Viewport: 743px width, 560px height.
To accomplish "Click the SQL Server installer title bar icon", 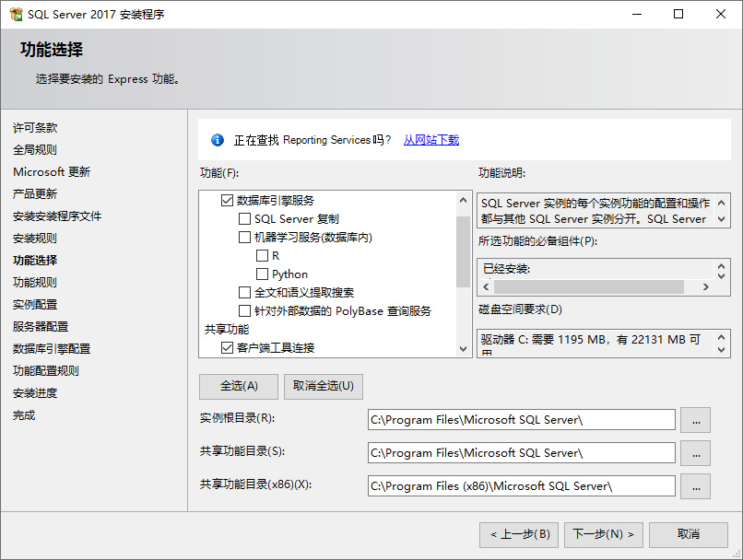I will 17,14.
